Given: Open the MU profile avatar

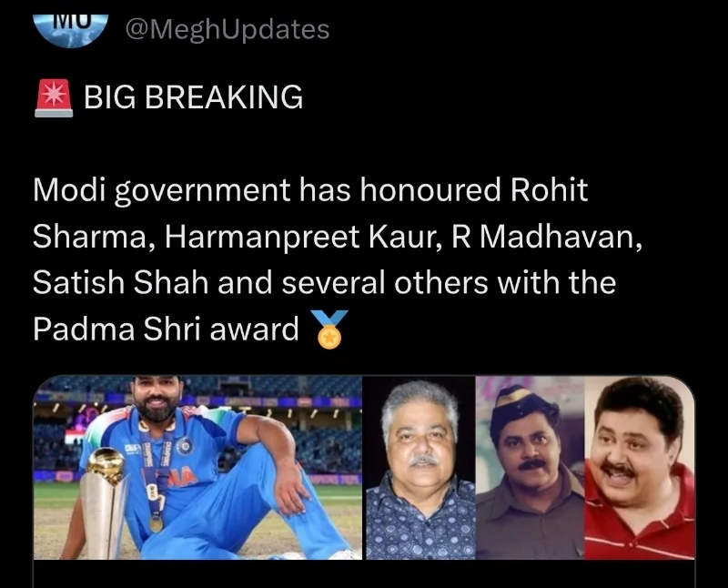Looking at the screenshot, I should pos(71,29).
